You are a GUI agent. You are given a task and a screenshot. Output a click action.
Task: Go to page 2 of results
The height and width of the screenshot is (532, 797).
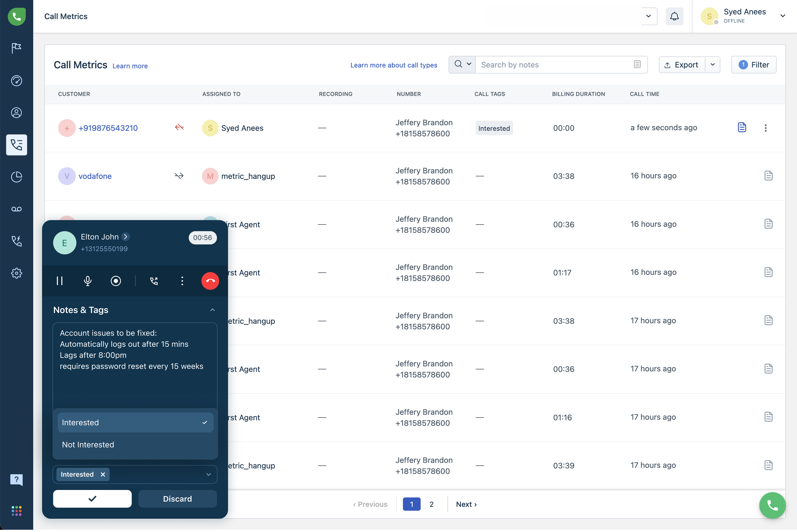click(x=431, y=504)
